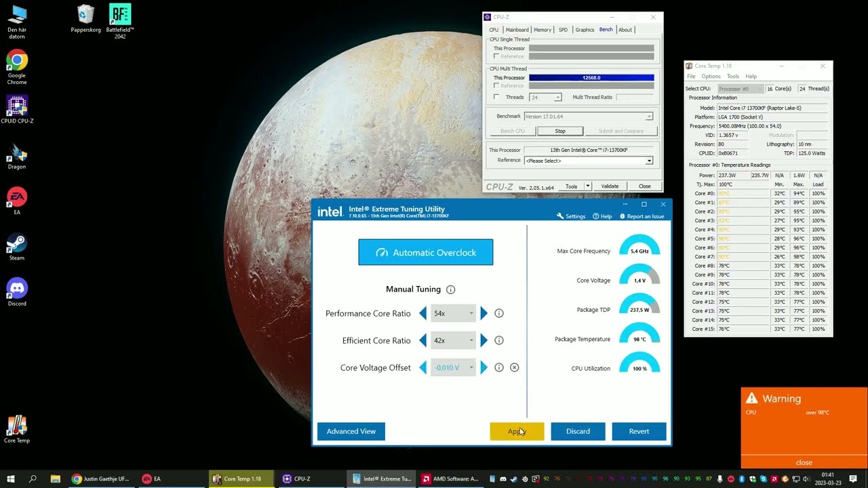
Task: Toggle Multi Thread Reference checkbox
Action: pos(496,85)
